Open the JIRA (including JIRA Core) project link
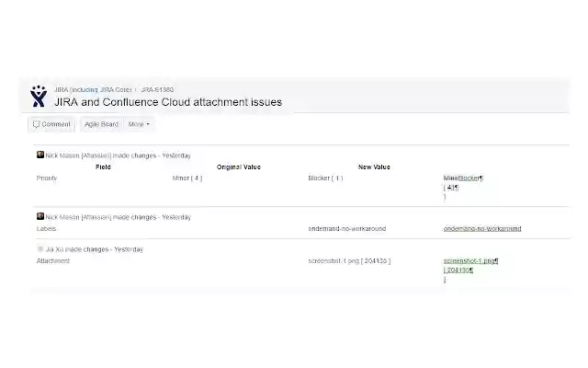 click(93, 90)
